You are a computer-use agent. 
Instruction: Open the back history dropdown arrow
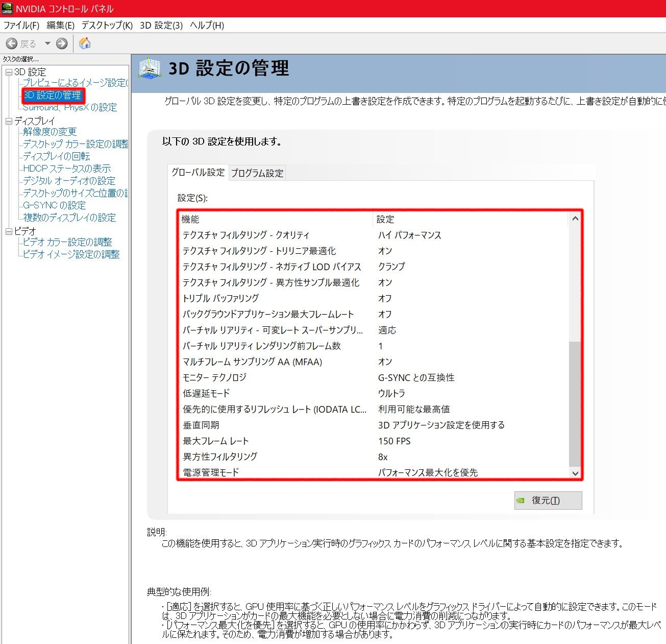[47, 44]
